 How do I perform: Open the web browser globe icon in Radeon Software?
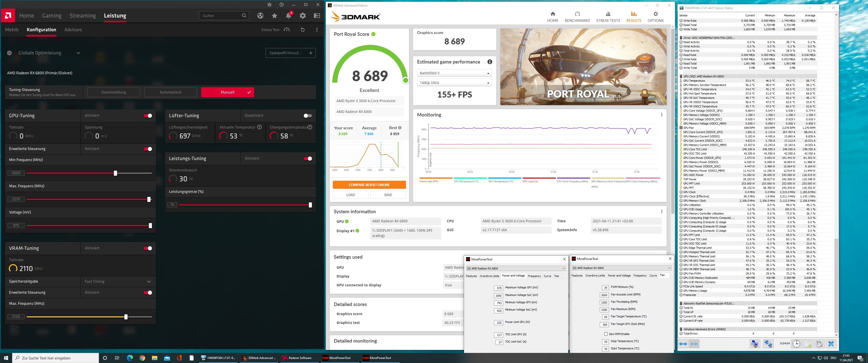coord(260,15)
